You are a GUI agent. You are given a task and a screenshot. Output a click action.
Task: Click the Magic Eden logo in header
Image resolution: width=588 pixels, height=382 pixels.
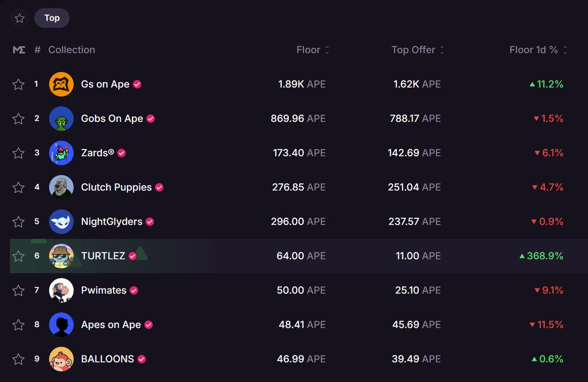[x=19, y=50]
